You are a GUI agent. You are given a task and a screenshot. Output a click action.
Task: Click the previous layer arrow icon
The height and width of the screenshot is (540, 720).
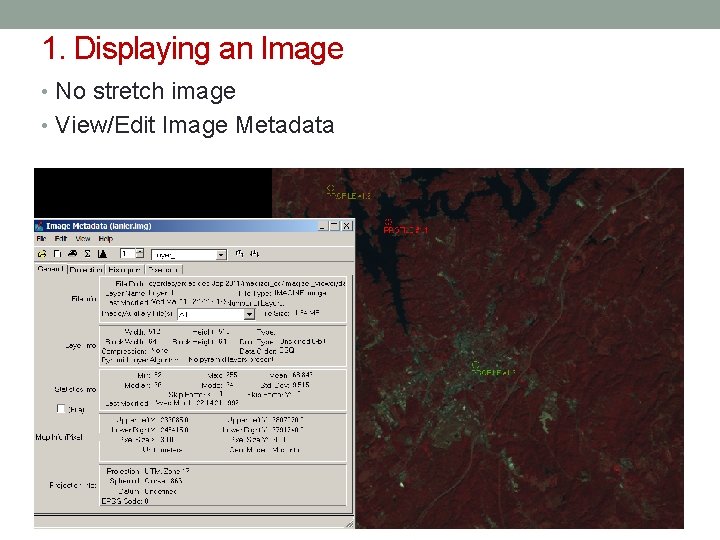coord(239,253)
